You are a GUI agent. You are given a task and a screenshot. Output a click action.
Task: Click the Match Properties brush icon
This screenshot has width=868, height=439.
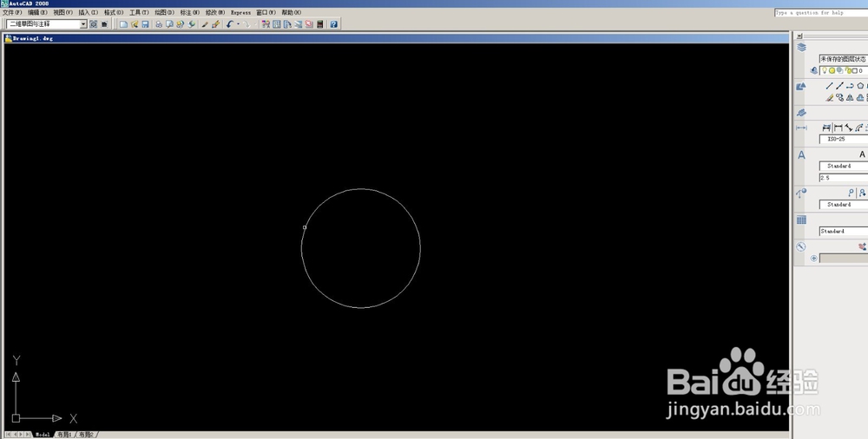coord(205,24)
